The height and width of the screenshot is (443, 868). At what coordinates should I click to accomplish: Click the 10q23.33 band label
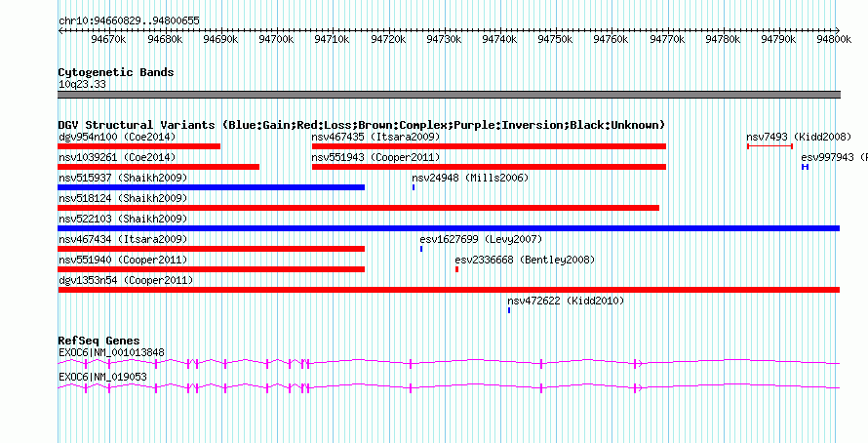82,85
